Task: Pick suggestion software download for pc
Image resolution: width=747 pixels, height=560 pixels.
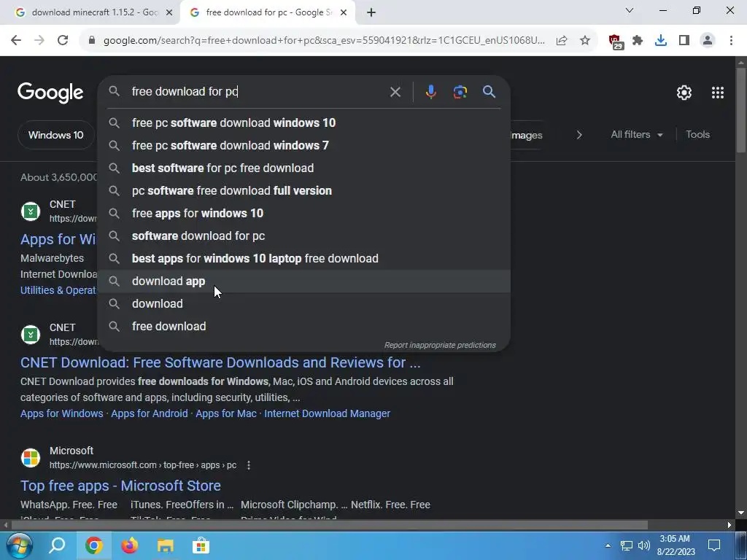Action: (x=304, y=236)
